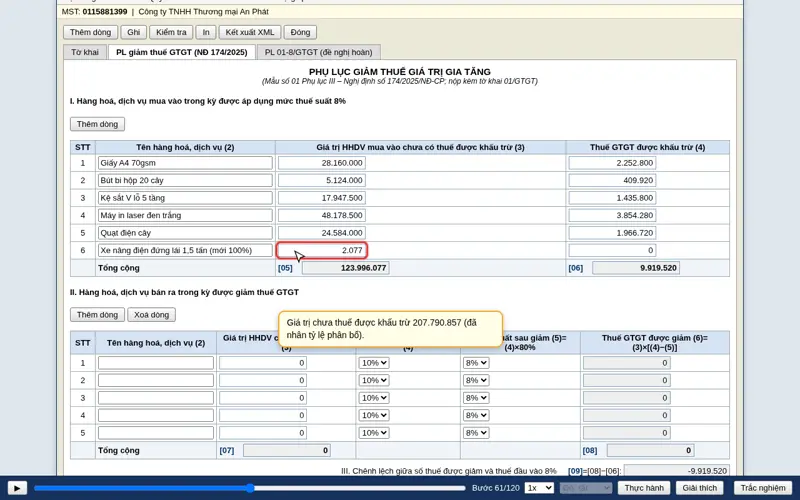Click the Kiểm tra button
Screen dimensions: 800x500
pos(171,32)
